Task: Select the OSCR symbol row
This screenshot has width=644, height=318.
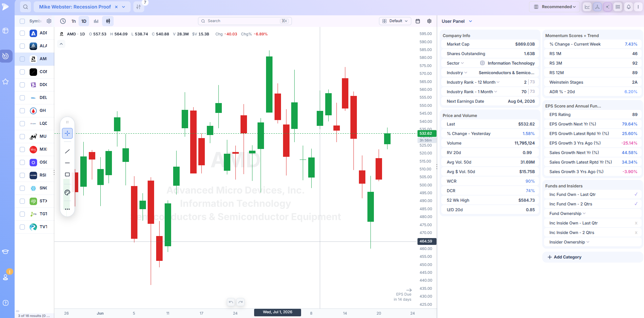Action: [34, 162]
